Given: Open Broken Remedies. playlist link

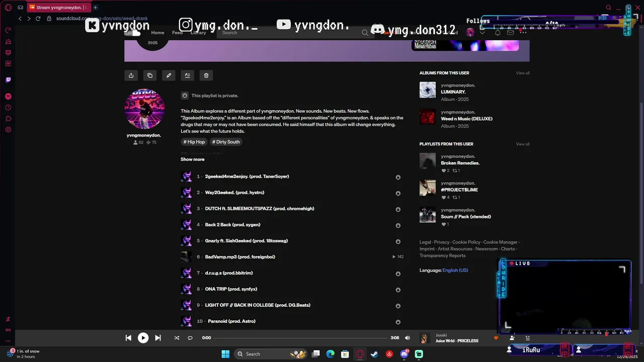Looking at the screenshot, I should click(460, 163).
